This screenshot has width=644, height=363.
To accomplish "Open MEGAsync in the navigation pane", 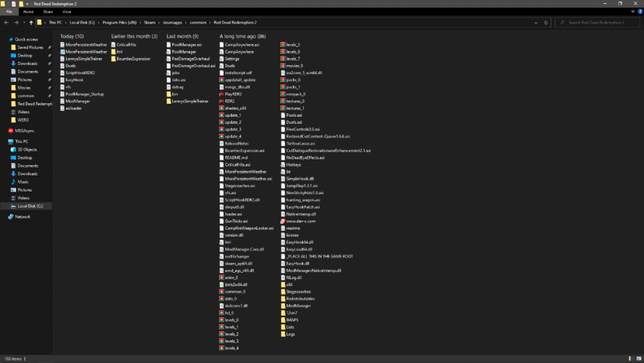I will (x=24, y=130).
